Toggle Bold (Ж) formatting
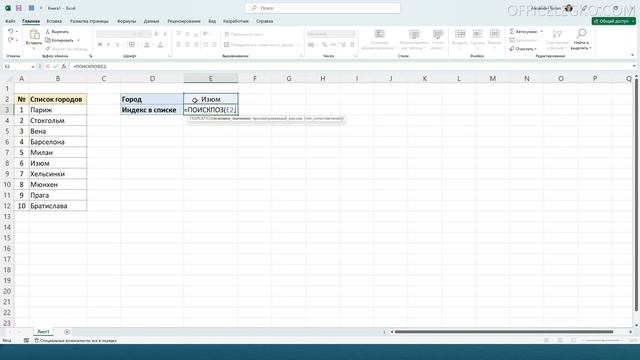The height and width of the screenshot is (360, 640). [100, 44]
